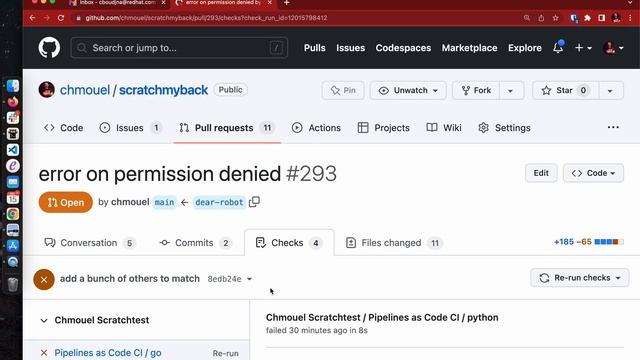Image resolution: width=640 pixels, height=360 pixels.
Task: Go to Pulls in top navigation
Action: (315, 48)
